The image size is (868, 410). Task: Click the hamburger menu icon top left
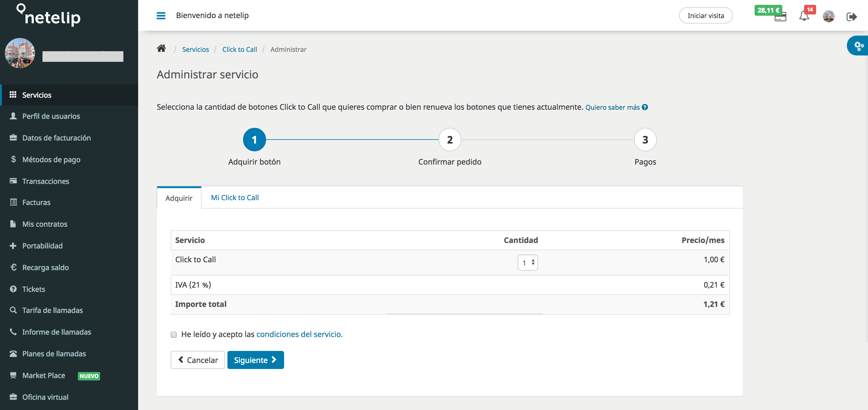[160, 15]
